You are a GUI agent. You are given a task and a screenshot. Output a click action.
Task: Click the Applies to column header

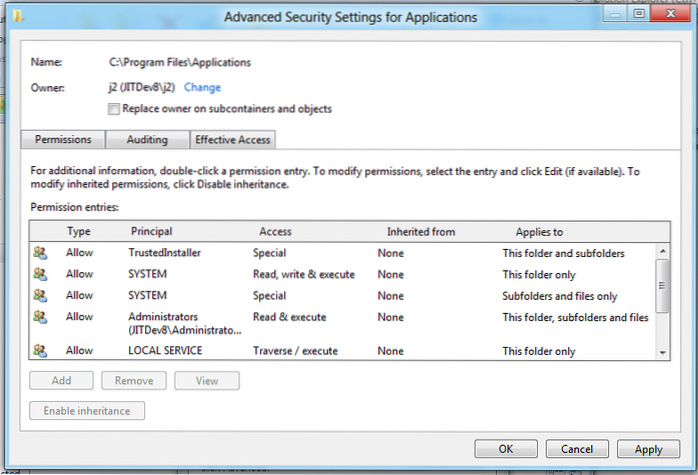point(539,231)
